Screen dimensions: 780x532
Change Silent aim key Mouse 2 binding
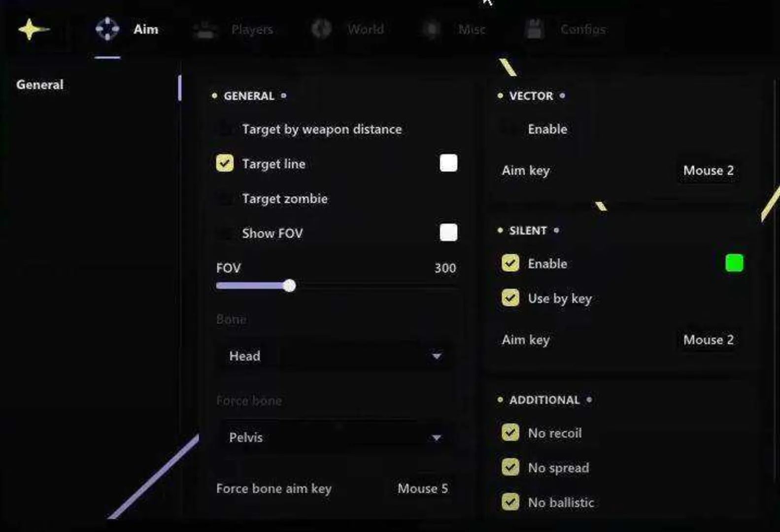708,340
